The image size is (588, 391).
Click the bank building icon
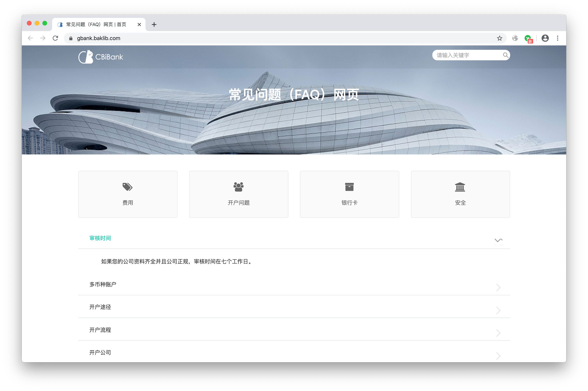pyautogui.click(x=460, y=187)
